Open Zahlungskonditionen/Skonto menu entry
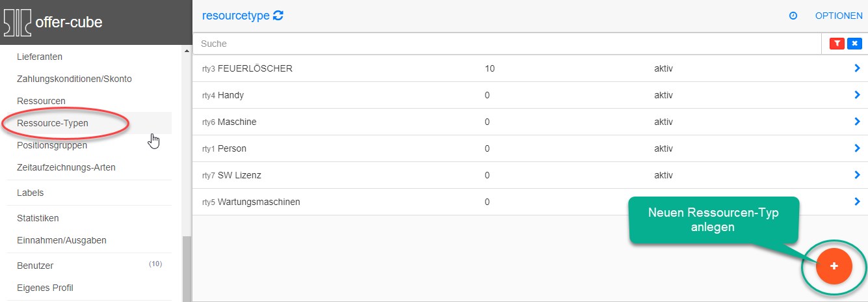This screenshot has height=302, width=868. (x=74, y=79)
